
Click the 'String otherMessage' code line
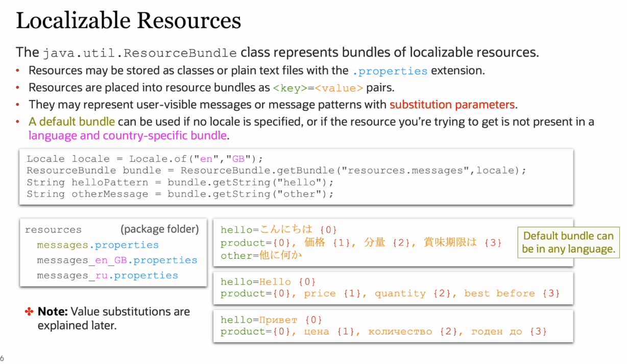(180, 194)
